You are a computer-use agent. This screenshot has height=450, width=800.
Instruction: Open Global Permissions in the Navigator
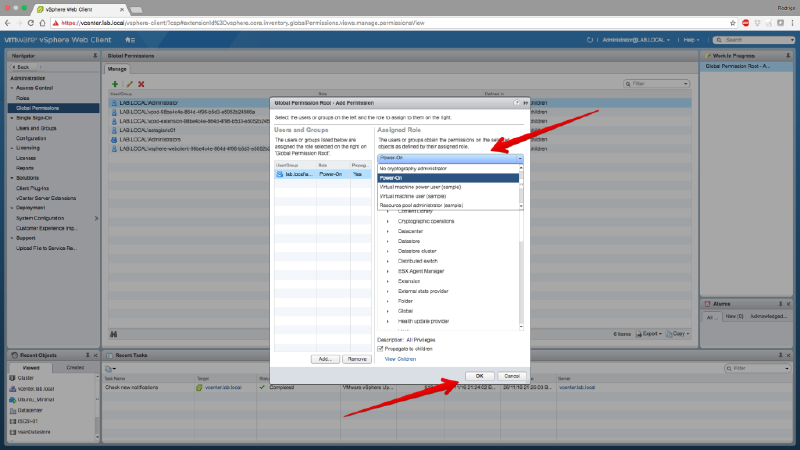tap(38, 107)
